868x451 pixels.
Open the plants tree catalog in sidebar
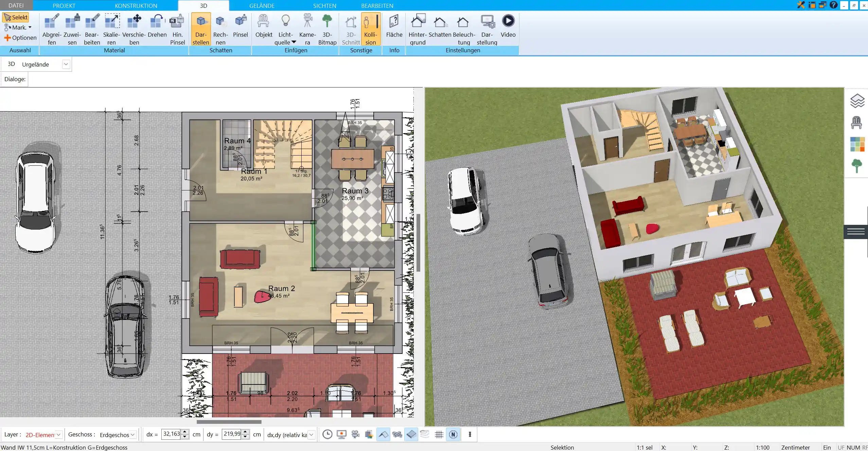coord(857,166)
